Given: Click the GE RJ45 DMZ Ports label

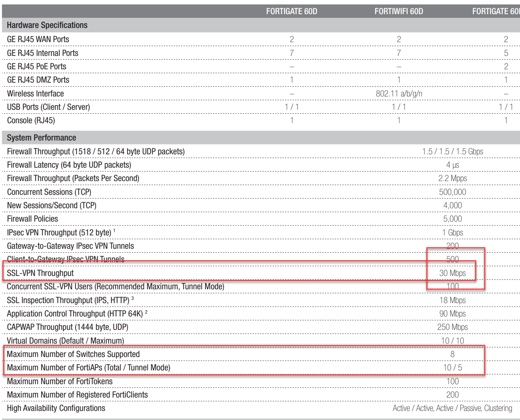Looking at the screenshot, I should (x=38, y=80).
